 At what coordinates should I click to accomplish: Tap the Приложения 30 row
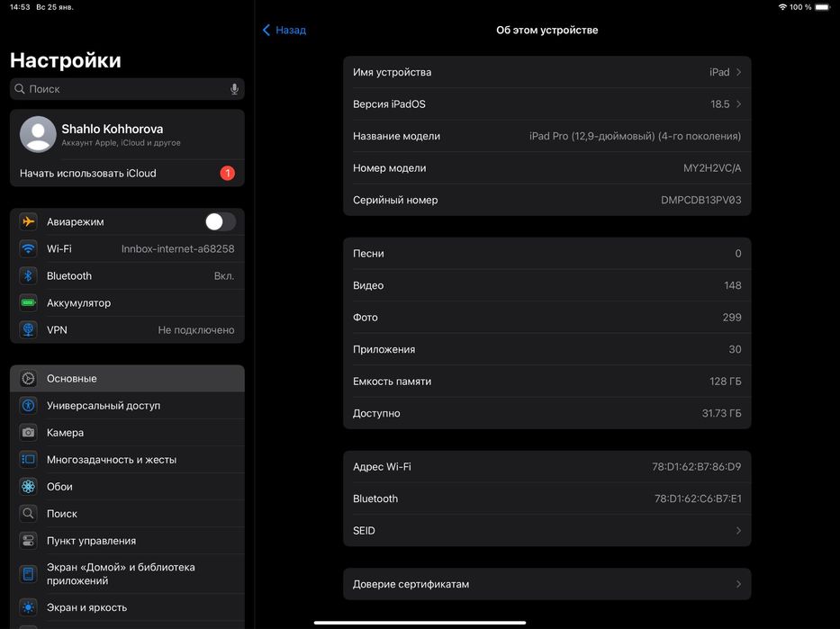[547, 349]
